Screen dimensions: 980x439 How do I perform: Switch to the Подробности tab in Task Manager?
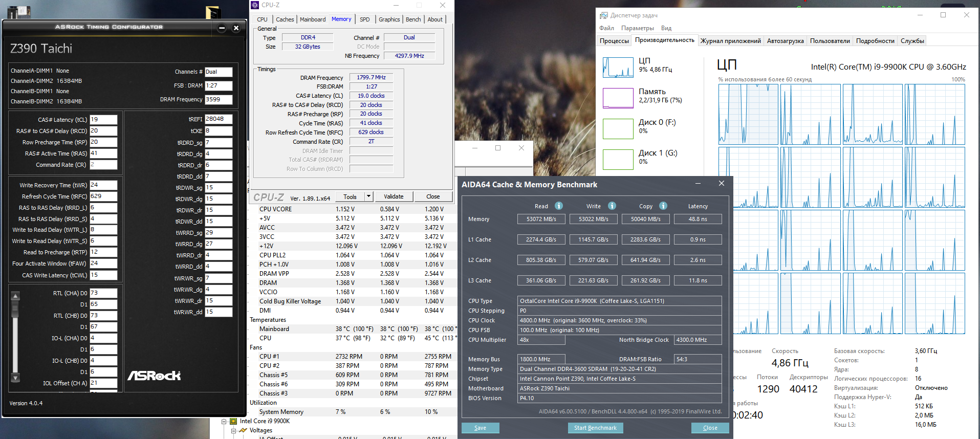[x=876, y=41]
